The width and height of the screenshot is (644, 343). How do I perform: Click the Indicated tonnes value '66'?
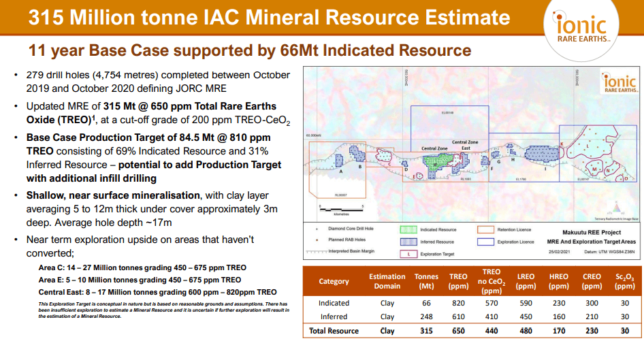click(x=426, y=303)
